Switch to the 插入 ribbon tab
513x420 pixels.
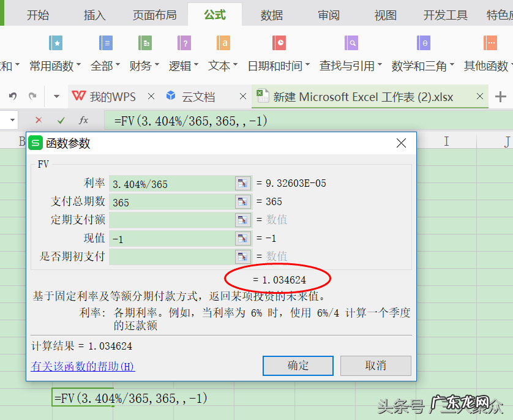click(x=95, y=15)
